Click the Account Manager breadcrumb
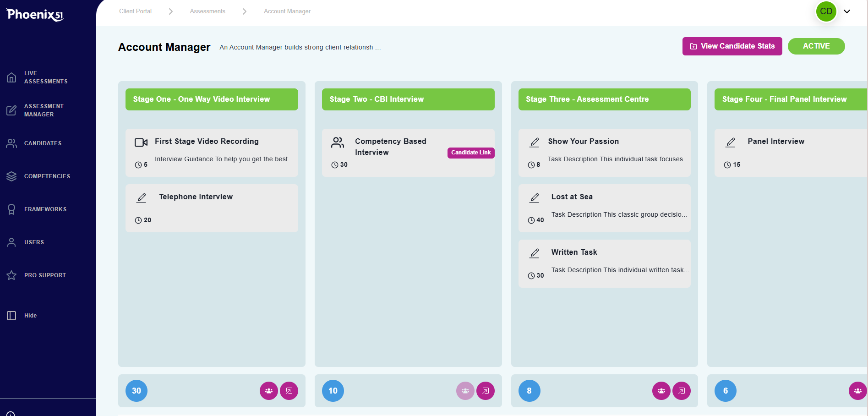Image resolution: width=868 pixels, height=416 pixels. point(287,11)
